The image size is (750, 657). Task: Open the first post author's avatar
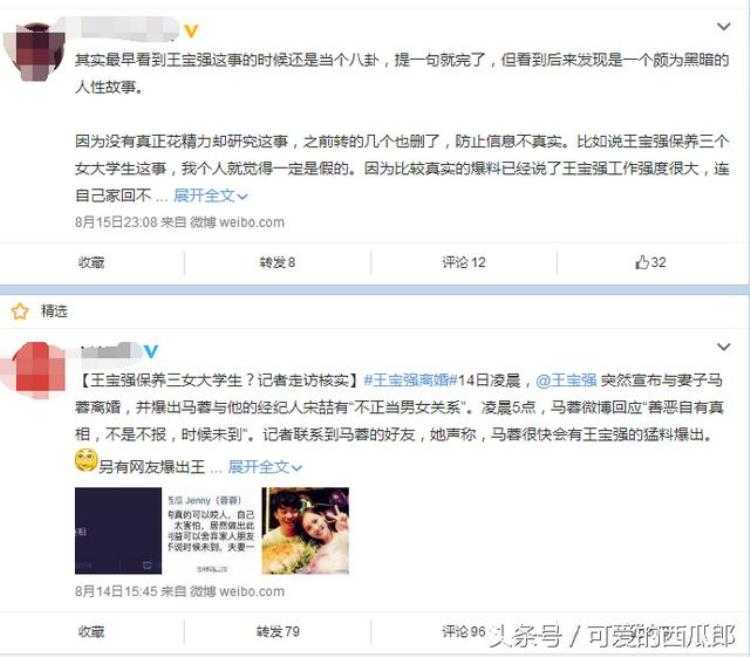(x=34, y=53)
